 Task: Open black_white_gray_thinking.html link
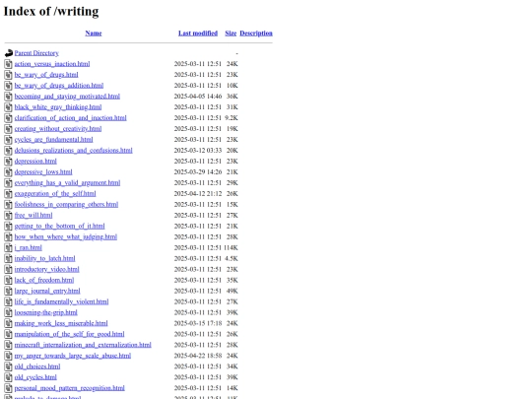(x=58, y=107)
